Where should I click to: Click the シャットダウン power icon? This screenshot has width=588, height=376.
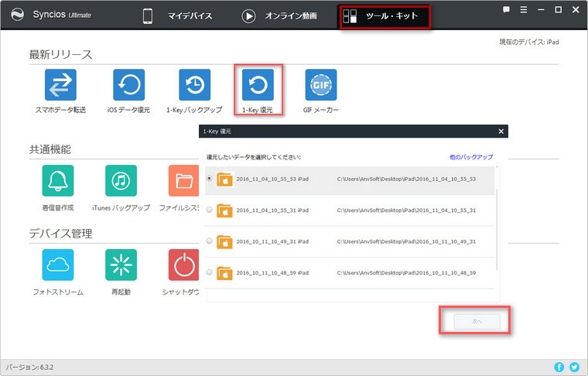pyautogui.click(x=184, y=265)
